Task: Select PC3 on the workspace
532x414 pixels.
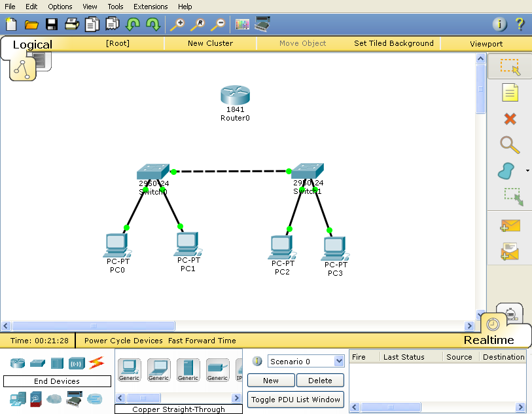Action: tap(335, 249)
